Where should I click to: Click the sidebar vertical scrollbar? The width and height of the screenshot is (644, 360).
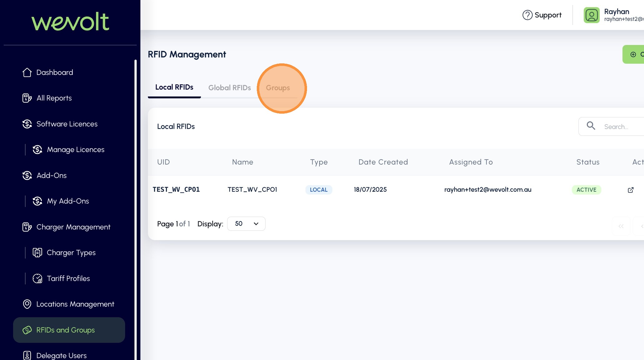[x=136, y=209]
